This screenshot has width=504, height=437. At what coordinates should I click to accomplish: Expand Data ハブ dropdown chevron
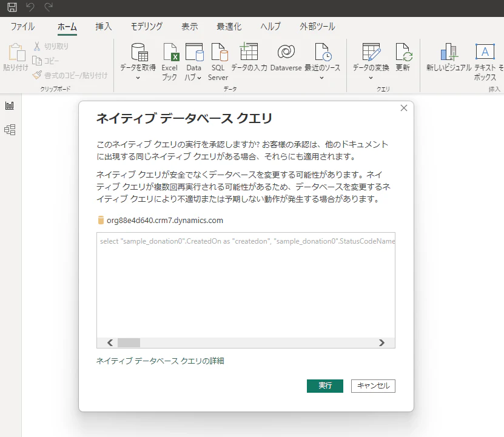coord(200,78)
